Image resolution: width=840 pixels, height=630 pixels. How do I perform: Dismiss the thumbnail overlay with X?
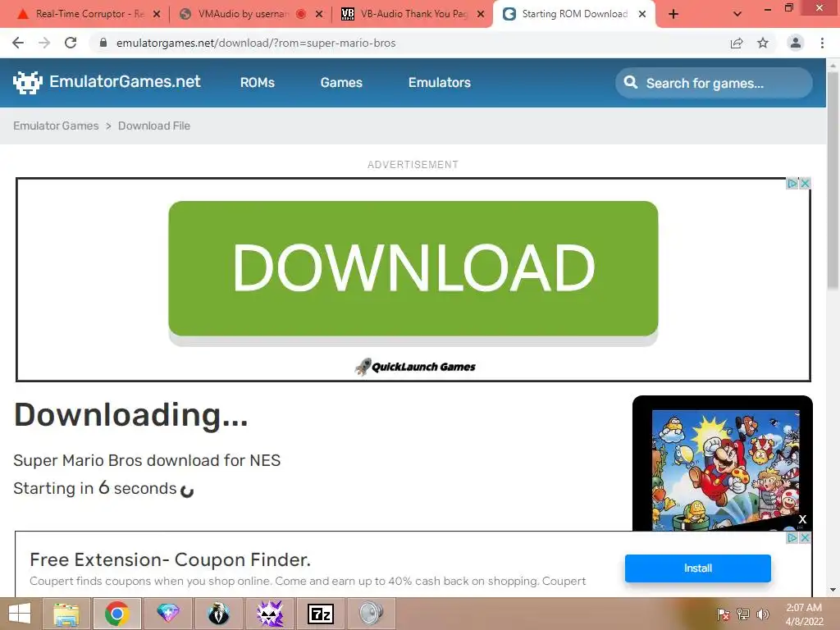[x=802, y=519]
